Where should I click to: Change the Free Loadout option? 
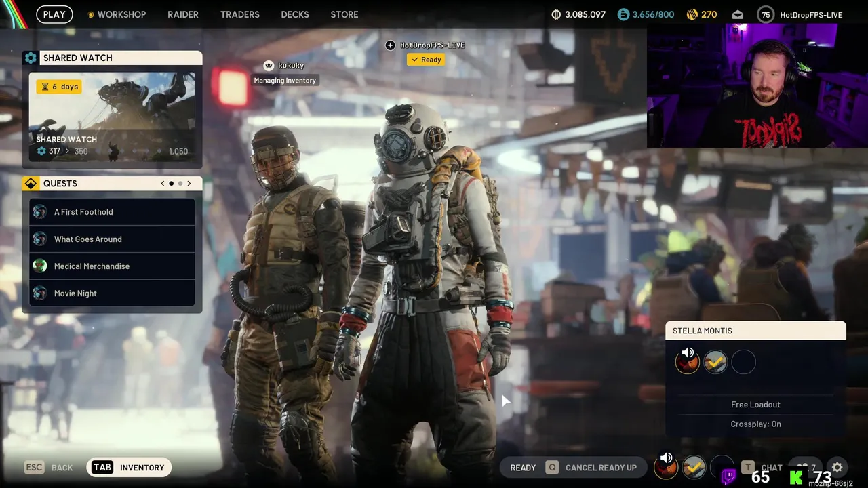point(755,405)
